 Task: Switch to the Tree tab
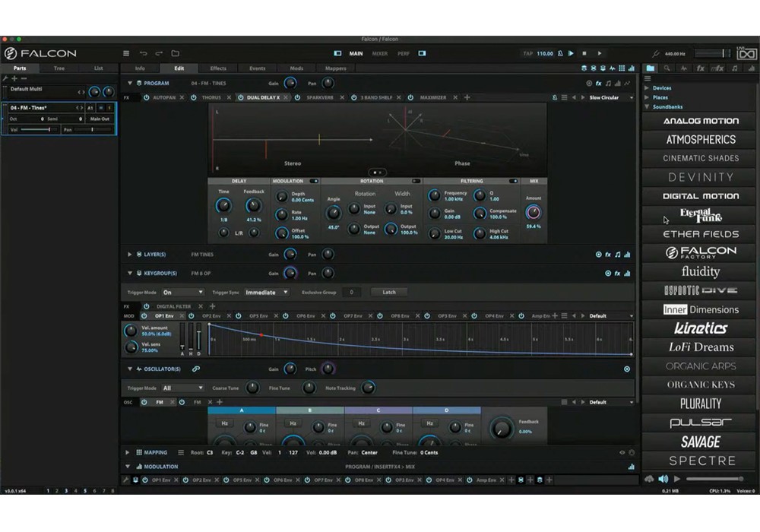(x=59, y=68)
